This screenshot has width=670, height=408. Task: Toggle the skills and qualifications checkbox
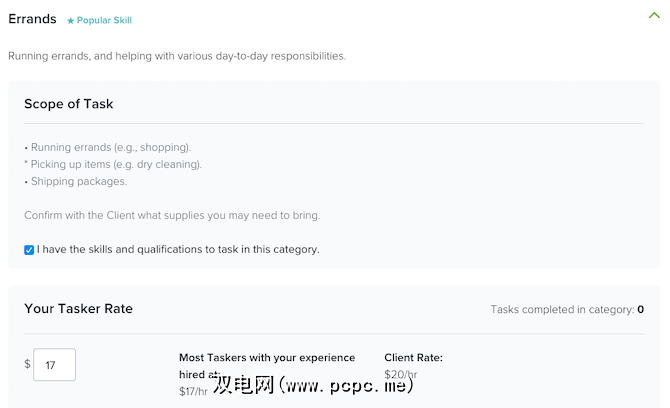[x=29, y=249]
